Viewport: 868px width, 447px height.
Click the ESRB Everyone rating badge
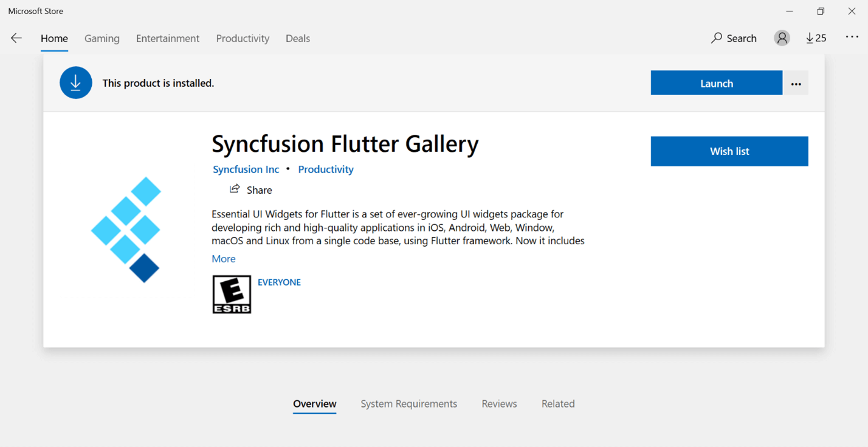click(232, 295)
